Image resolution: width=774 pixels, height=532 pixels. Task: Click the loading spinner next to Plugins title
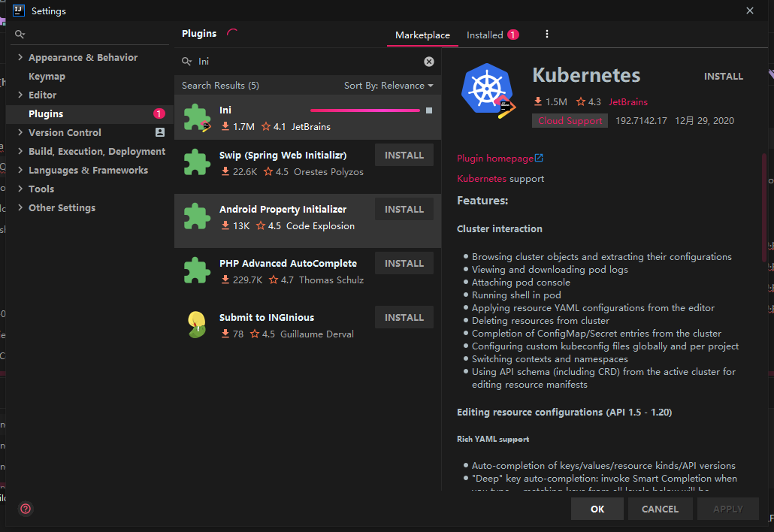click(x=231, y=34)
